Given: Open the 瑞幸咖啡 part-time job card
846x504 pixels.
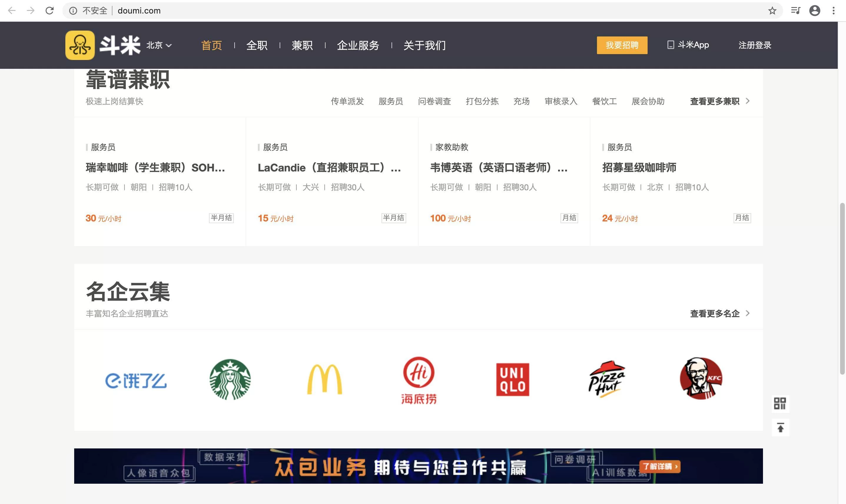Looking at the screenshot, I should pyautogui.click(x=155, y=167).
